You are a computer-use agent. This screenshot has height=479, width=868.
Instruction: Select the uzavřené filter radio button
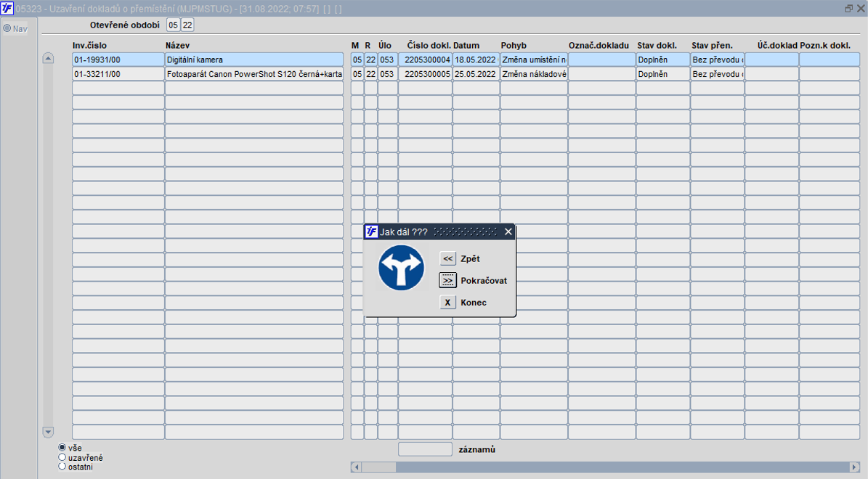coord(62,457)
